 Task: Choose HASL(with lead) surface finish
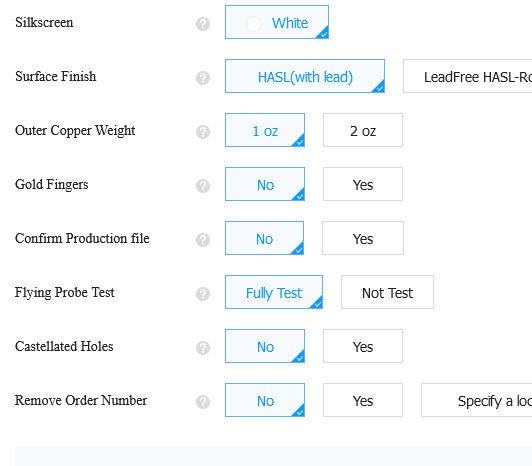[305, 76]
